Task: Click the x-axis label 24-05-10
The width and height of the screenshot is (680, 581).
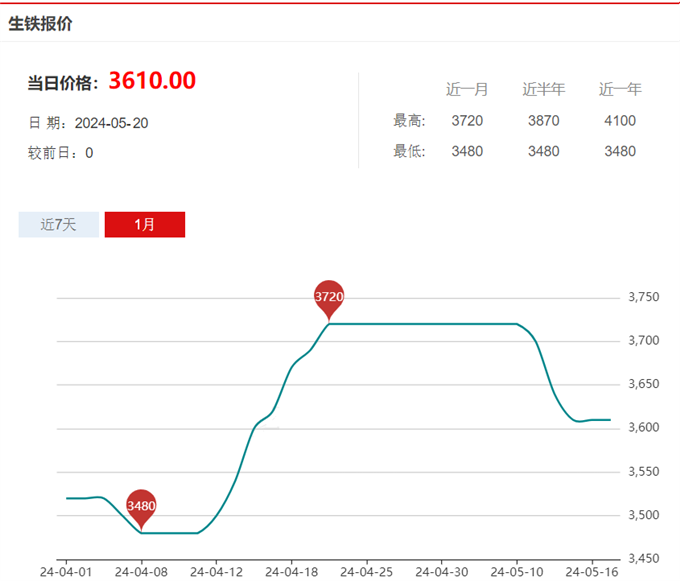Action: 517,572
